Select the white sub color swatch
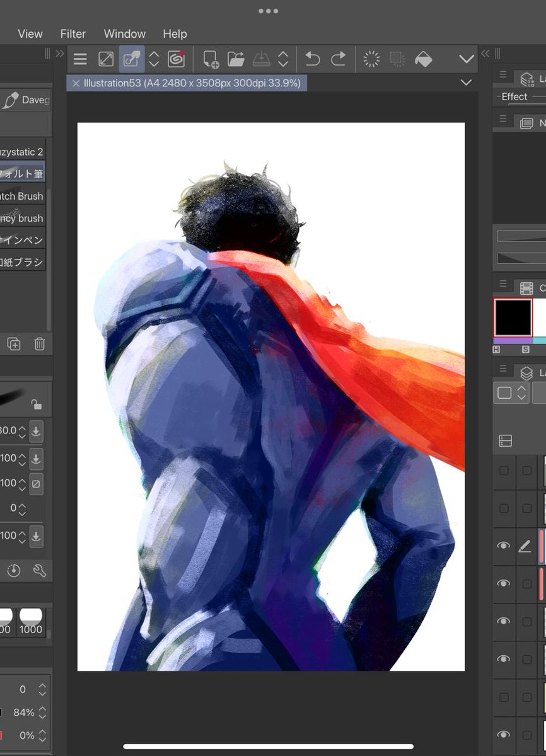The width and height of the screenshot is (546, 756). [x=539, y=317]
